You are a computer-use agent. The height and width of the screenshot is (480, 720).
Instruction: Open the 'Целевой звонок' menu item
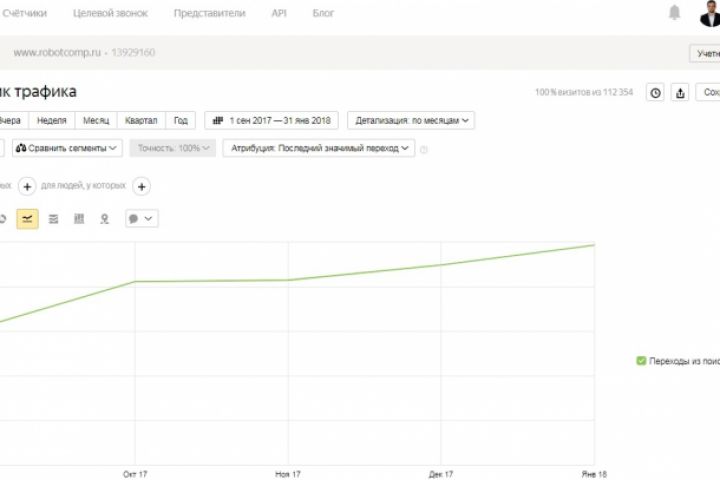pos(116,14)
